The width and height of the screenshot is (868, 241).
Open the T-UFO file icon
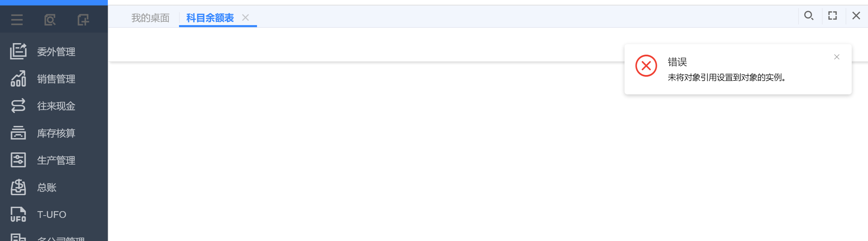coord(18,214)
